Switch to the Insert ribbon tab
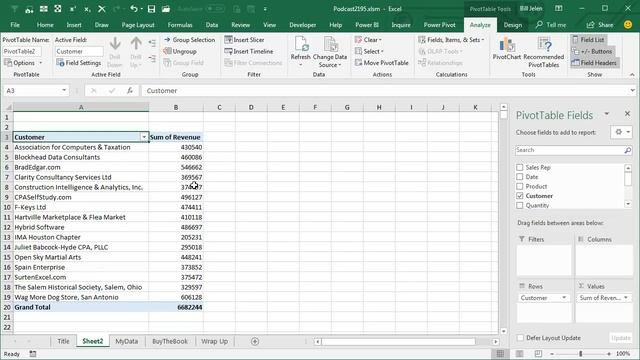Image resolution: width=640 pixels, height=360 pixels. pyautogui.click(x=74, y=25)
